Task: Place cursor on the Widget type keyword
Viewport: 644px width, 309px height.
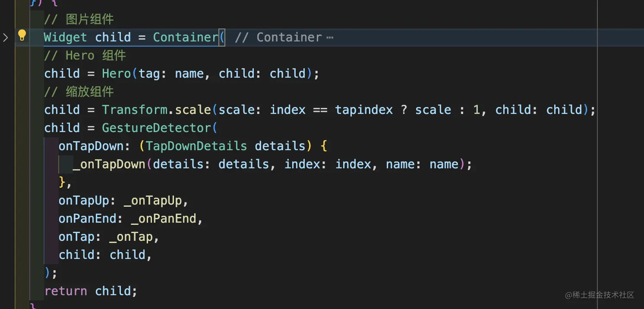Action: pos(65,38)
